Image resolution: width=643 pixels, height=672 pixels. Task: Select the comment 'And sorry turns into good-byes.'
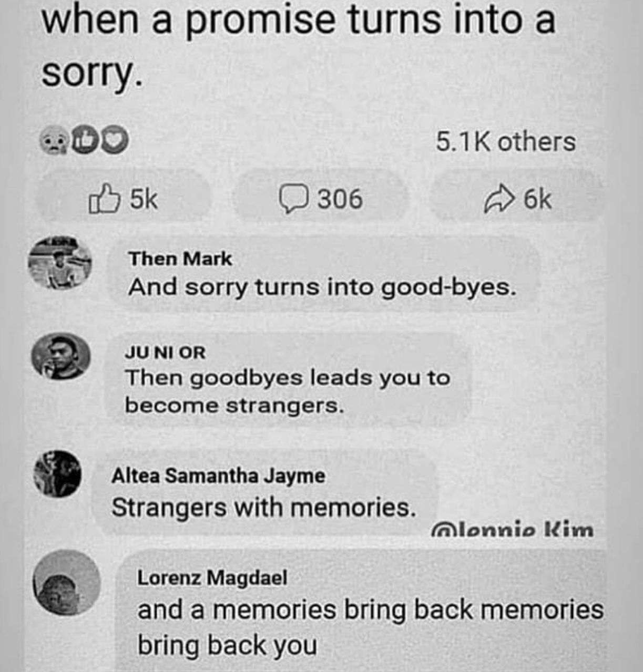tap(322, 287)
